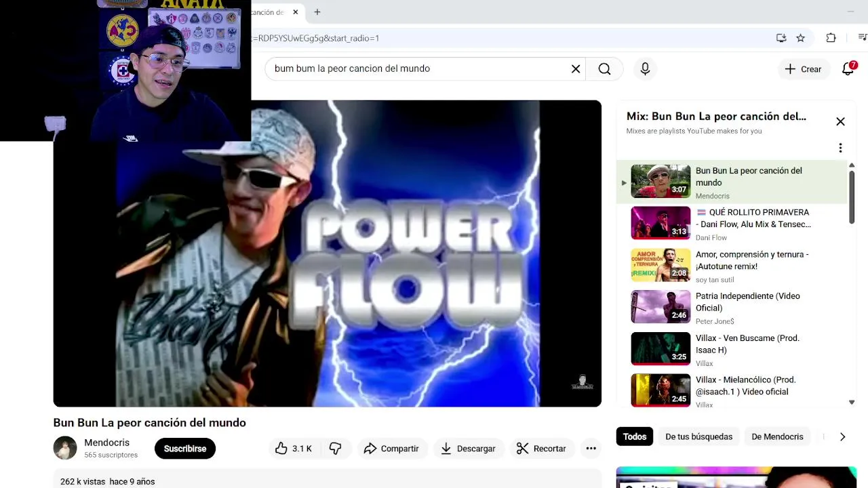Image resolution: width=868 pixels, height=488 pixels.
Task: Start voice search with the microphone icon
Action: pyautogui.click(x=645, y=68)
